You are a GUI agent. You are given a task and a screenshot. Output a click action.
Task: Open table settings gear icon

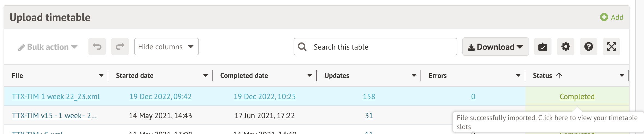click(x=565, y=47)
